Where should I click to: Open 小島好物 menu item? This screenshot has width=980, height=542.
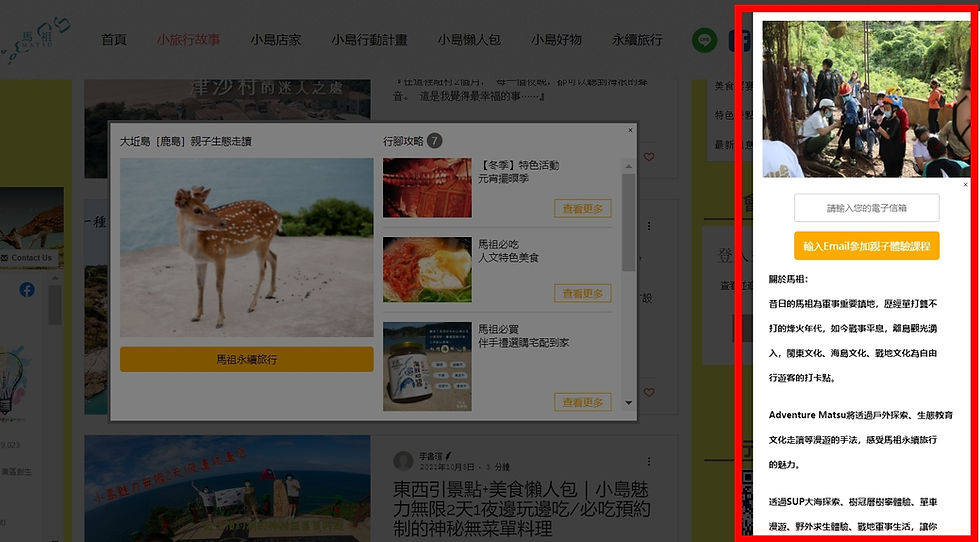click(x=557, y=39)
